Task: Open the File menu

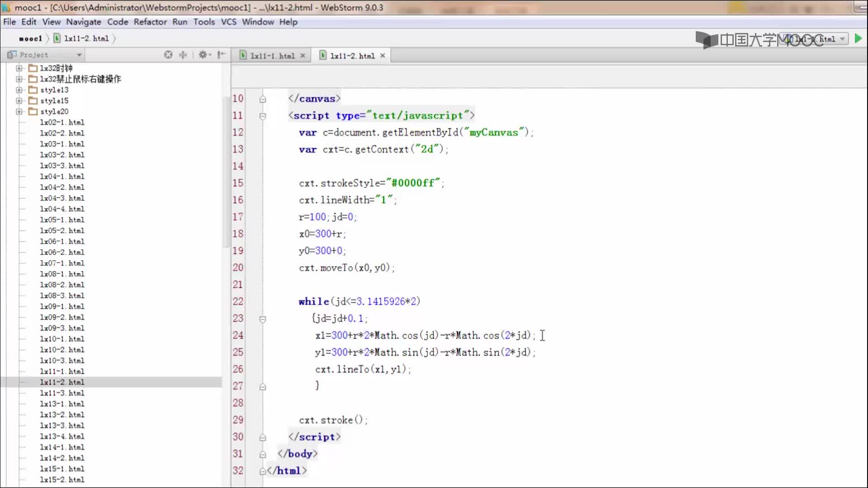Action: click(x=9, y=22)
